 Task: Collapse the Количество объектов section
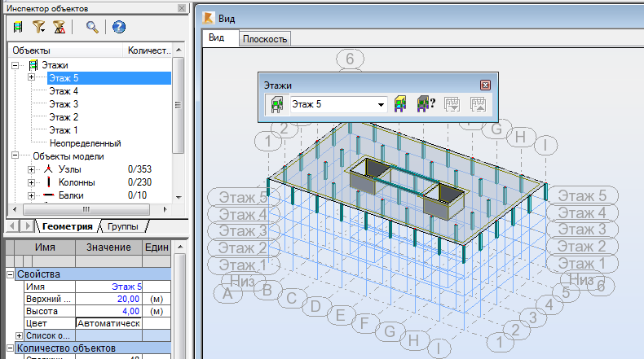(11, 348)
